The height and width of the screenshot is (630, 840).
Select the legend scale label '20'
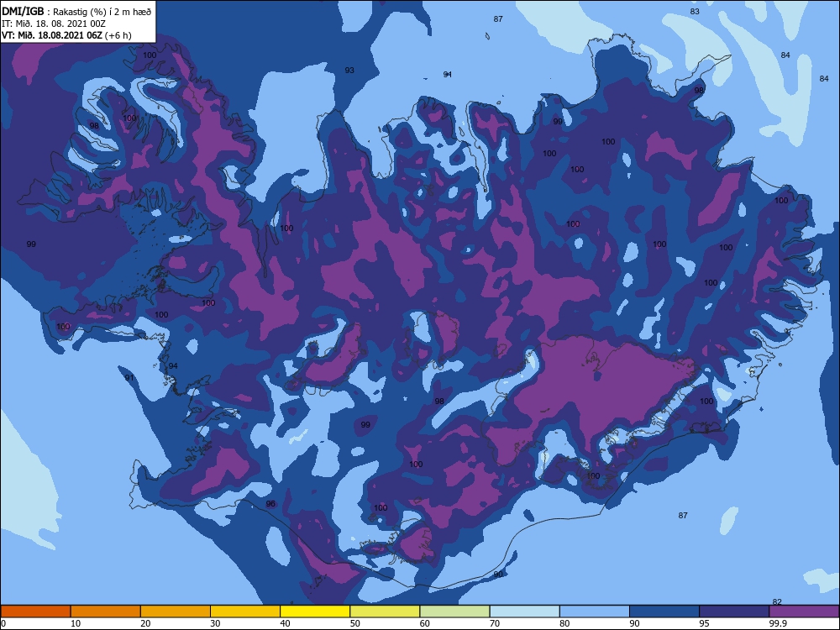(145, 623)
